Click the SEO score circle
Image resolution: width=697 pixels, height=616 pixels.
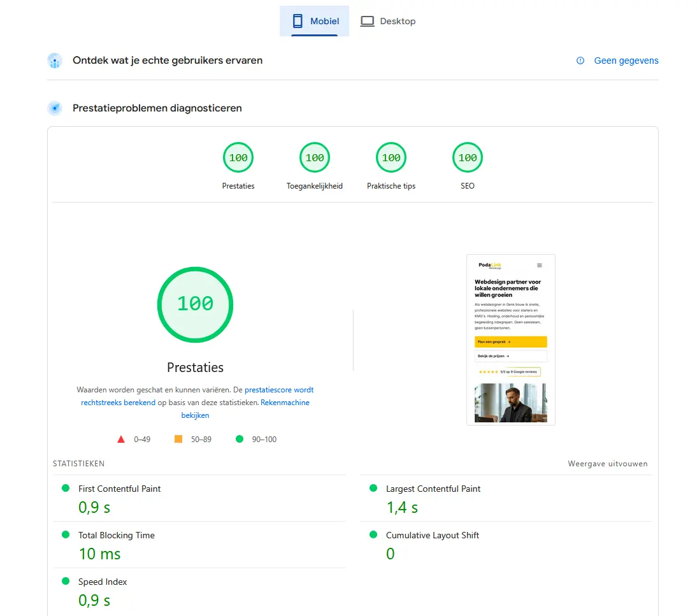(467, 157)
